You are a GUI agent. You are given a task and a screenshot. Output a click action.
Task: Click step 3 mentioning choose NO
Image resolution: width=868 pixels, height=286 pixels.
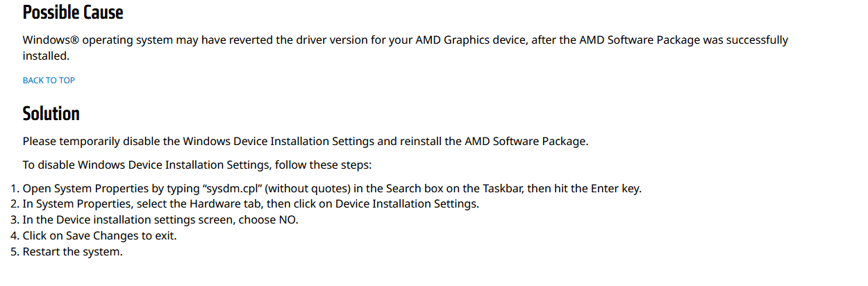click(x=160, y=220)
